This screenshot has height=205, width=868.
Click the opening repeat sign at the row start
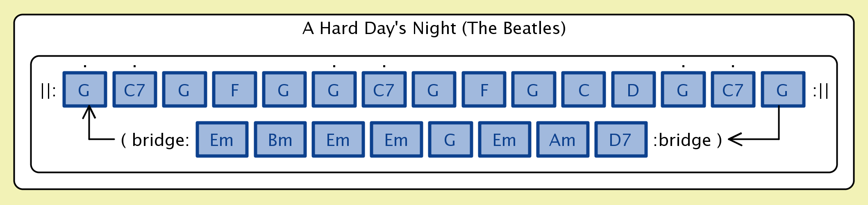[48, 90]
